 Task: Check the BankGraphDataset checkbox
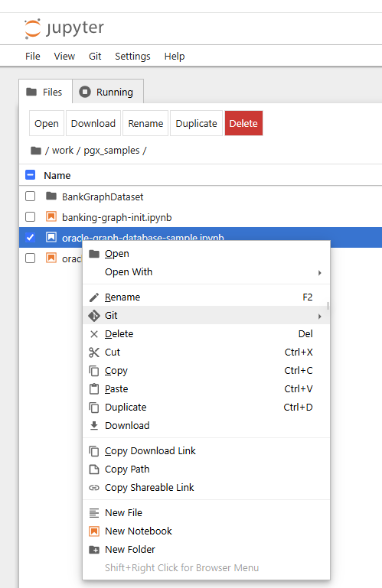30,196
